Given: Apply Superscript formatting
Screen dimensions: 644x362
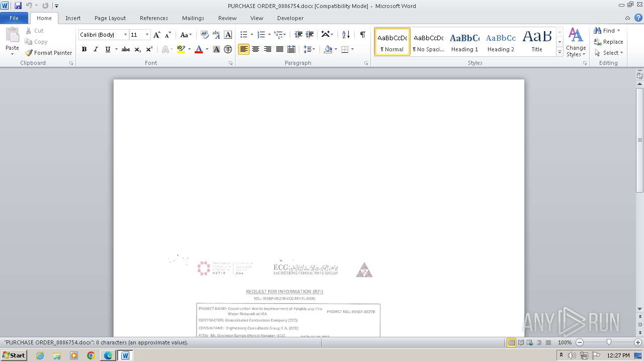Looking at the screenshot, I should (149, 49).
